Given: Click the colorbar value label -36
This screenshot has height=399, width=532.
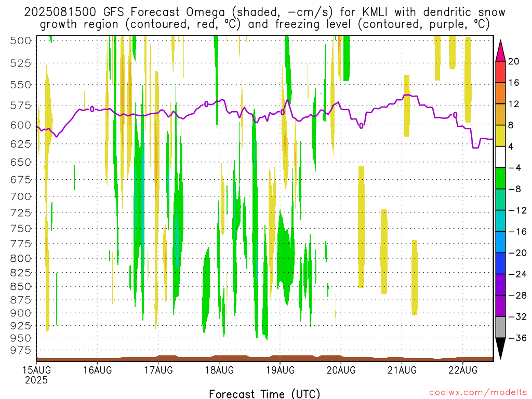Looking at the screenshot, I should (517, 338).
